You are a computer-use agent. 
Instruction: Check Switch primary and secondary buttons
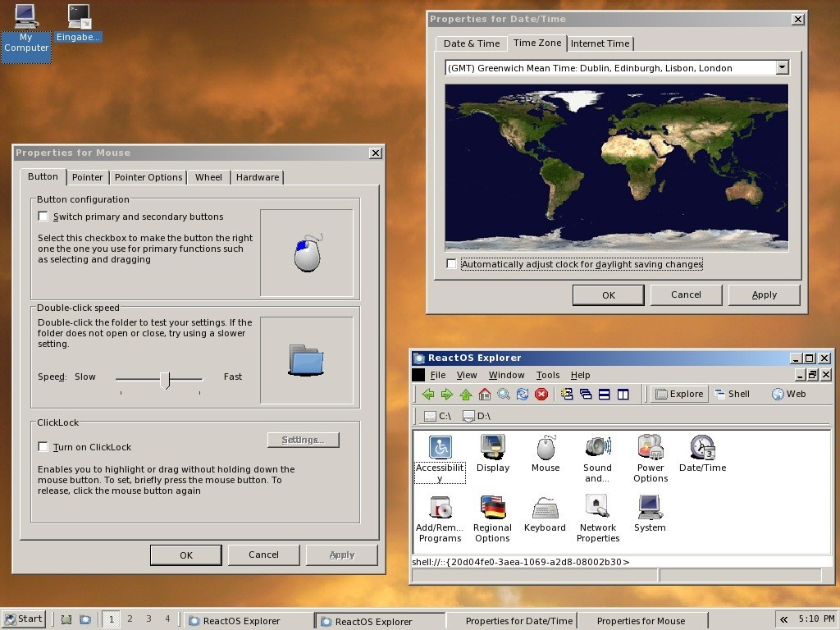pyautogui.click(x=43, y=216)
